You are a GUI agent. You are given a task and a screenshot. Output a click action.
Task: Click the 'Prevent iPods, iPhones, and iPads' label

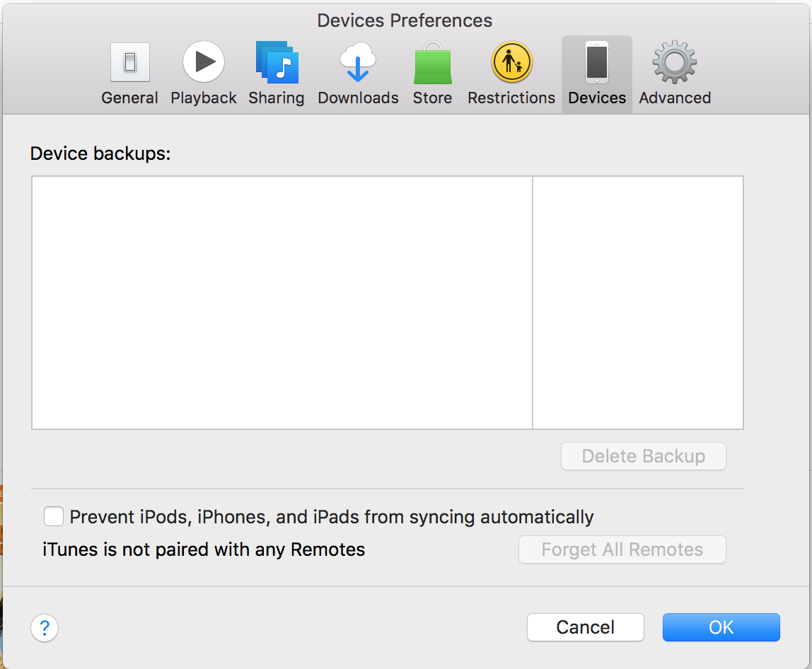click(332, 517)
